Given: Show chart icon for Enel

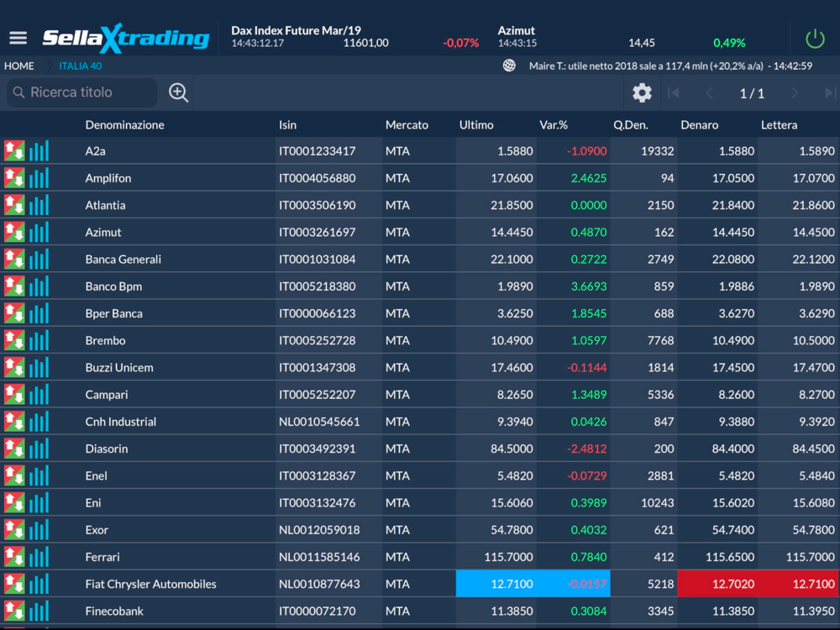Looking at the screenshot, I should tap(39, 475).
